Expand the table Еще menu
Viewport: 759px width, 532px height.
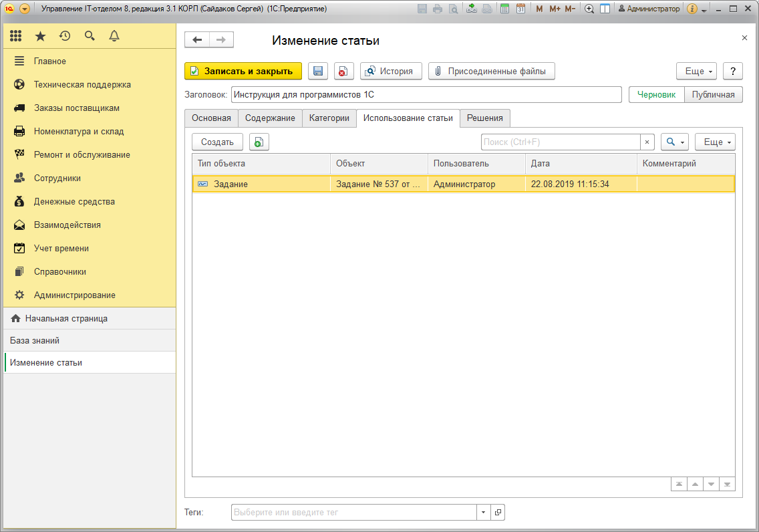716,142
